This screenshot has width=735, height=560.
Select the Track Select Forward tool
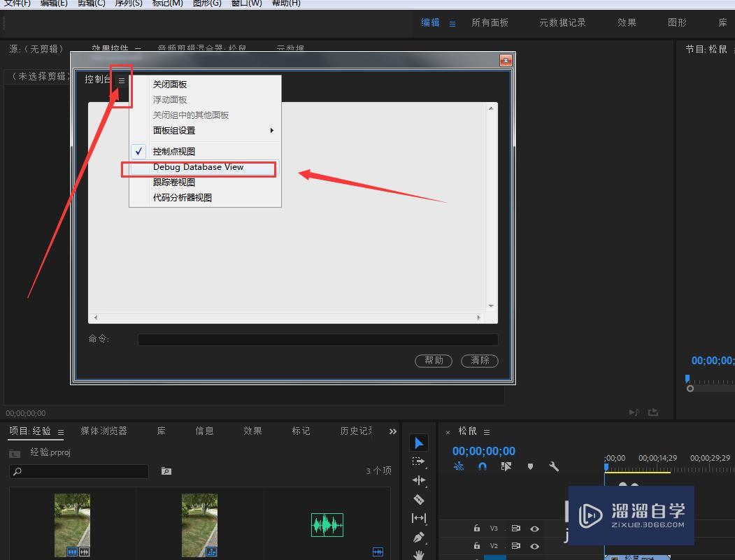tap(418, 461)
